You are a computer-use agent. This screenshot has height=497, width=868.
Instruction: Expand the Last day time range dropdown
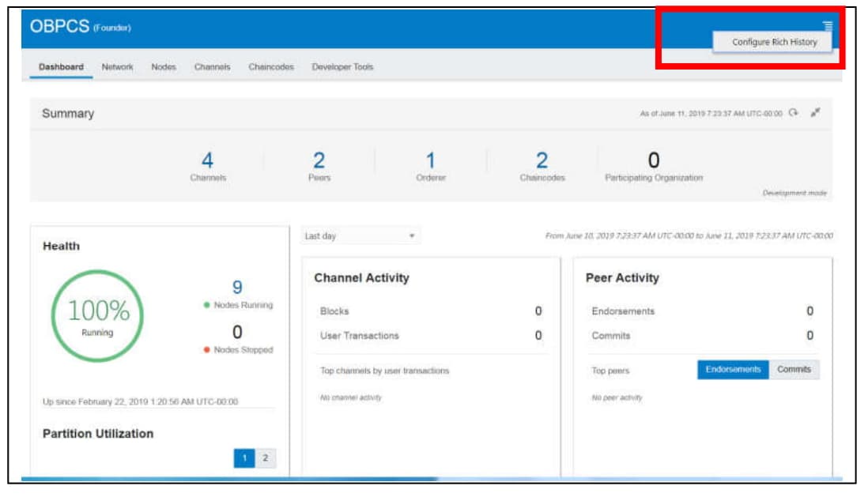point(360,235)
